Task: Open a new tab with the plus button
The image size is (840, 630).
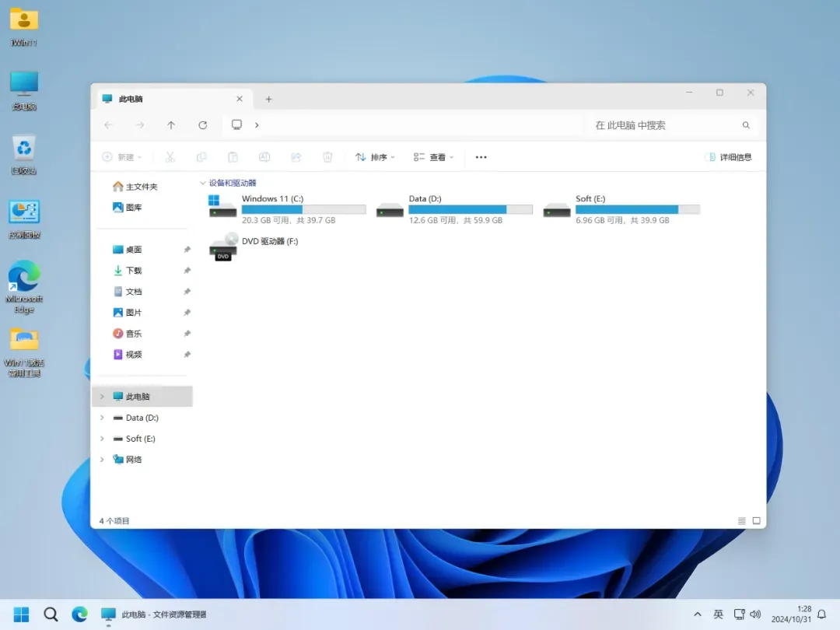Action: pyautogui.click(x=268, y=99)
